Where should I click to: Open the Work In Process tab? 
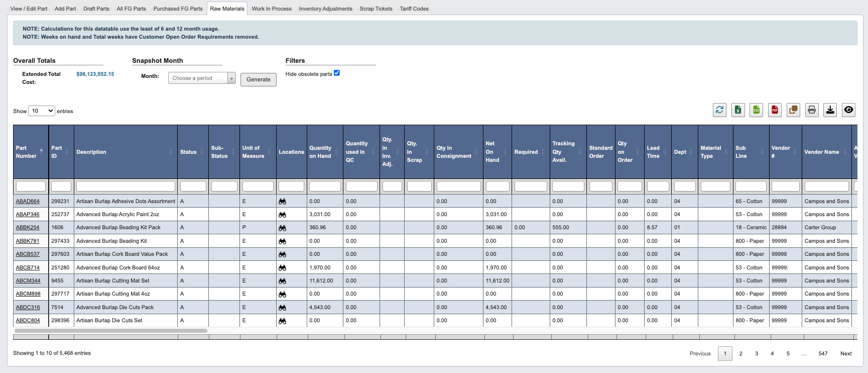click(272, 9)
